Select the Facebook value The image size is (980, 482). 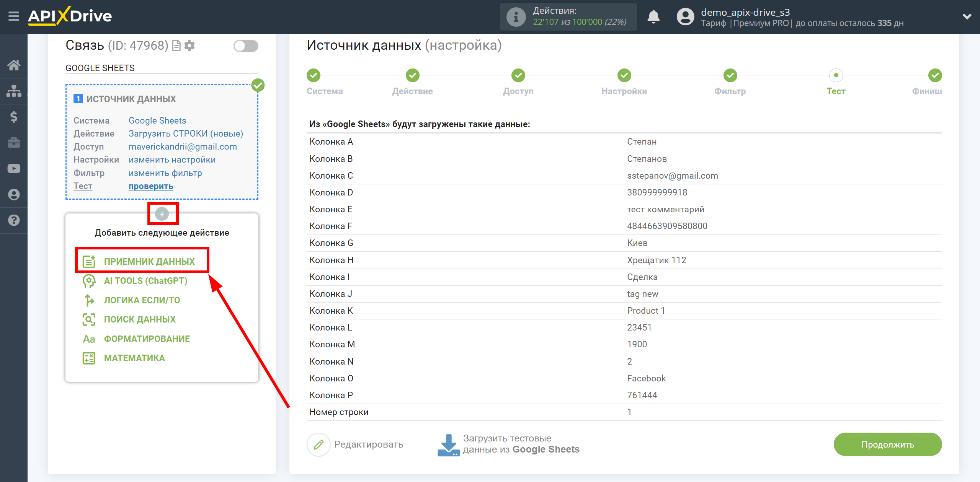646,378
